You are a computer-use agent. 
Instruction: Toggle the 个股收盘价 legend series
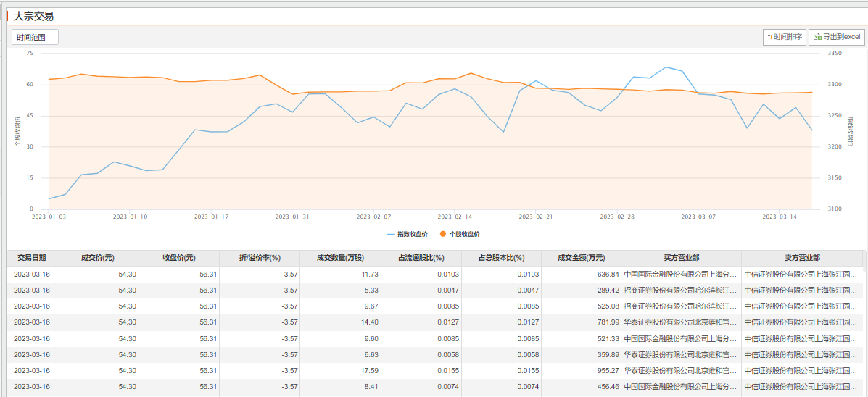464,234
